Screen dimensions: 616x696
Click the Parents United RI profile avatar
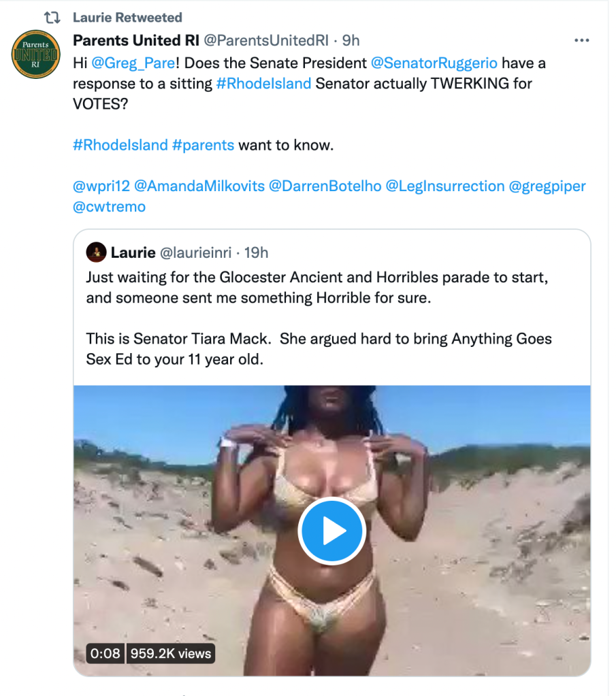[x=35, y=54]
